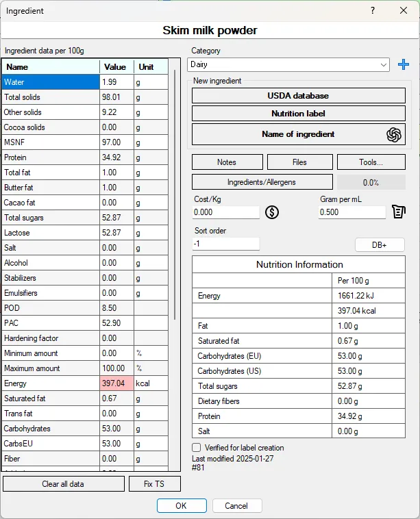Click the Name of ingredient button
This screenshot has height=519, width=420.
pos(299,134)
